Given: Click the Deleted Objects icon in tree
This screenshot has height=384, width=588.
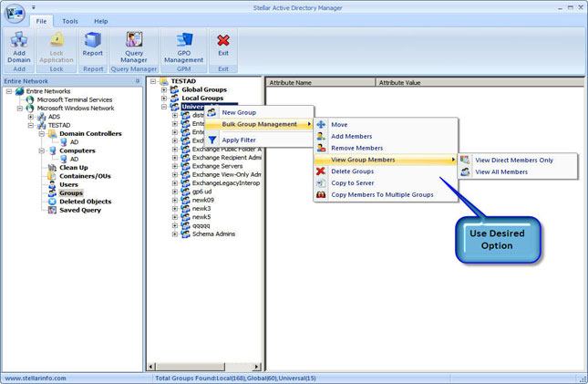Looking at the screenshot, I should 52,202.
